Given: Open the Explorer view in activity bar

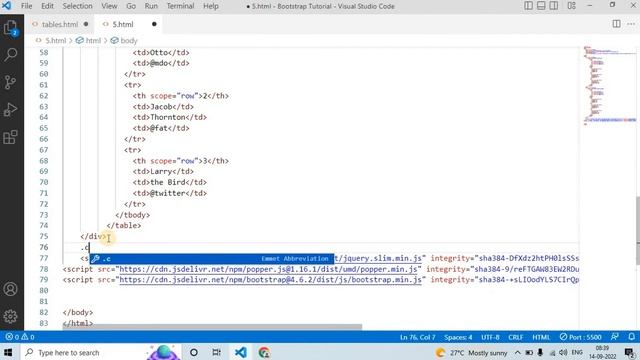Looking at the screenshot, I should 10,28.
